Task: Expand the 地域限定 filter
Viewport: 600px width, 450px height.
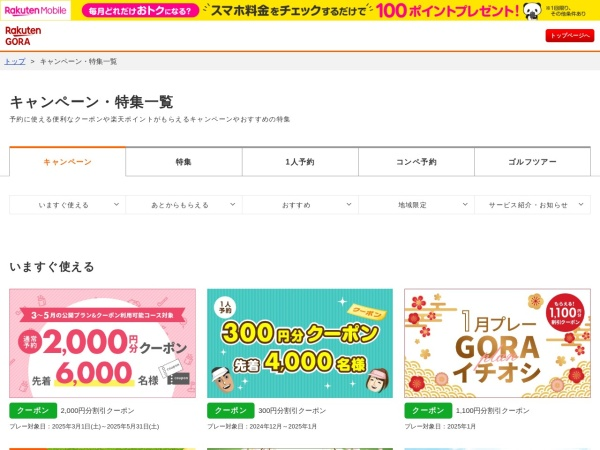Action: pos(416,205)
